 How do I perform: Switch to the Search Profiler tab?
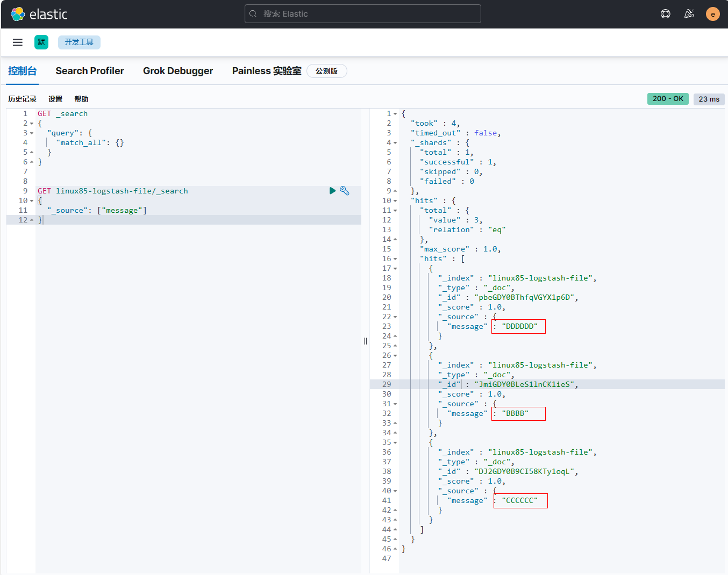click(x=90, y=71)
